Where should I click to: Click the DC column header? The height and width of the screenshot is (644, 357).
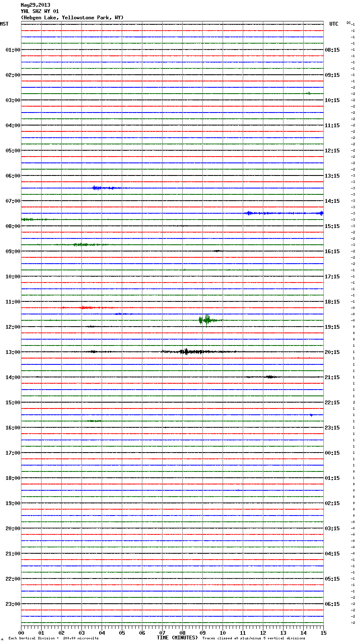coord(349,23)
